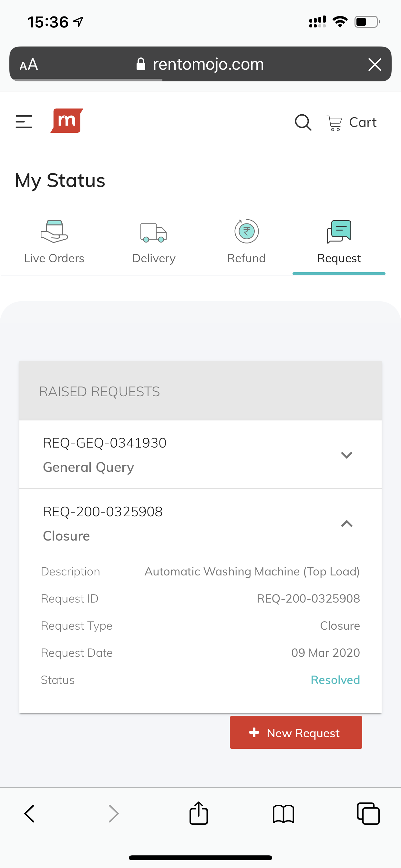Expand the General Query request chevron
Viewport: 401px width, 868px height.
[346, 455]
